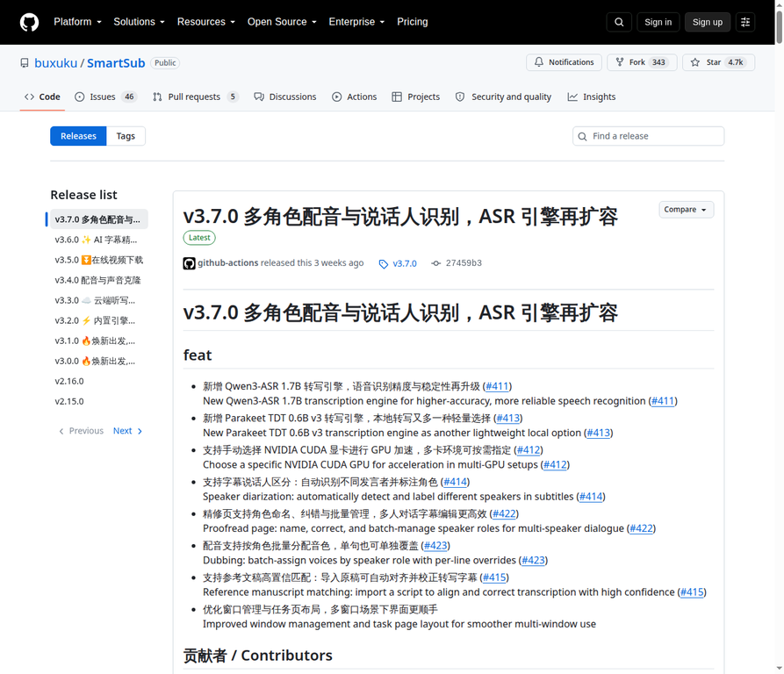Select v3.2.0 release in the list
784x674 pixels.
pyautogui.click(x=99, y=320)
